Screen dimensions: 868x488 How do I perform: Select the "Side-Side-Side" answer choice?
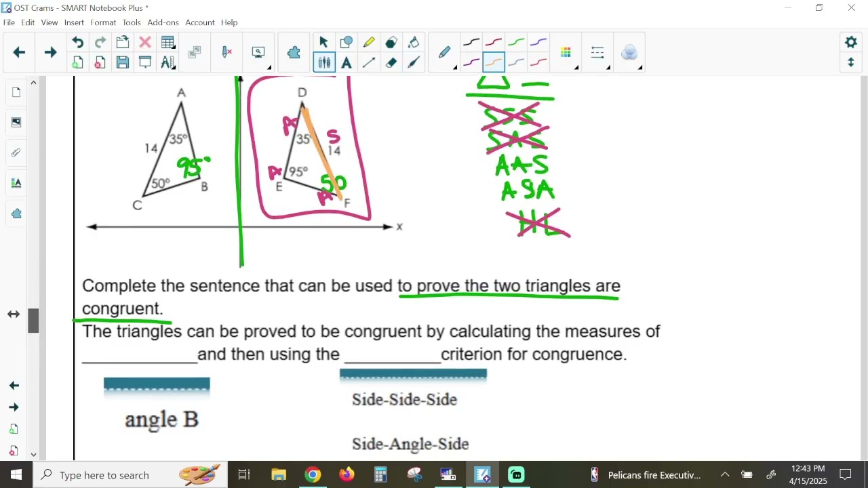[x=404, y=400]
